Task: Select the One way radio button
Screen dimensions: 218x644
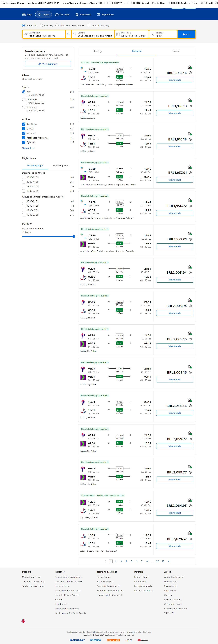Action: click(42, 26)
